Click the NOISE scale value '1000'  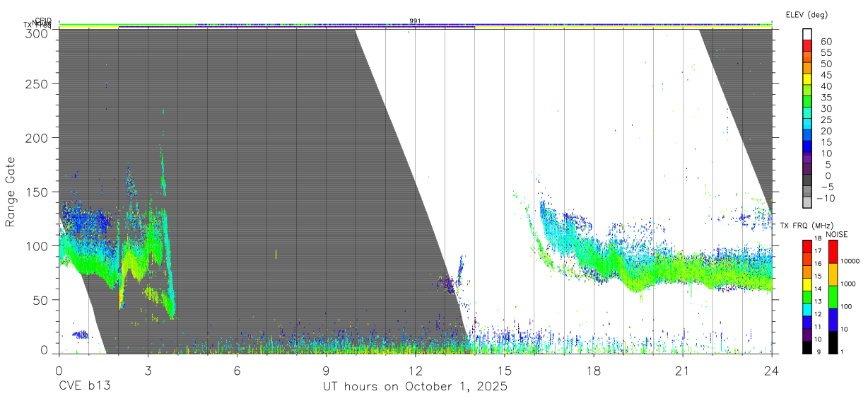click(850, 284)
